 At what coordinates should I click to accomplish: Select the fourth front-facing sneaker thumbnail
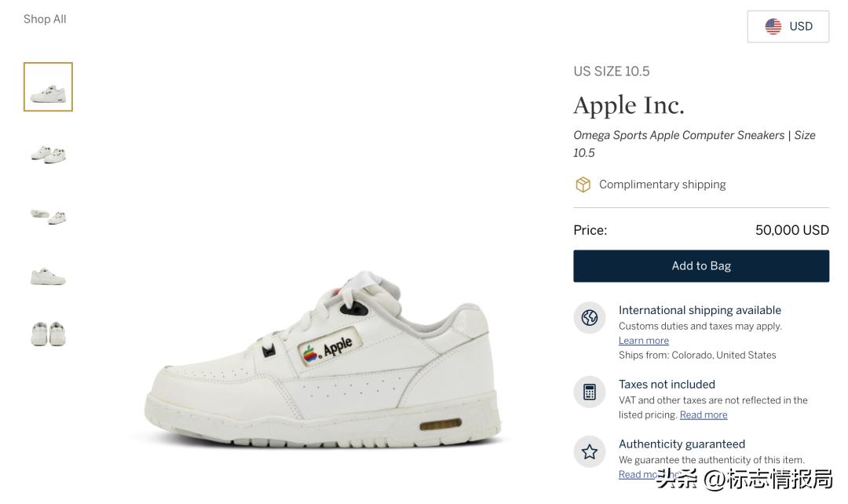47,275
